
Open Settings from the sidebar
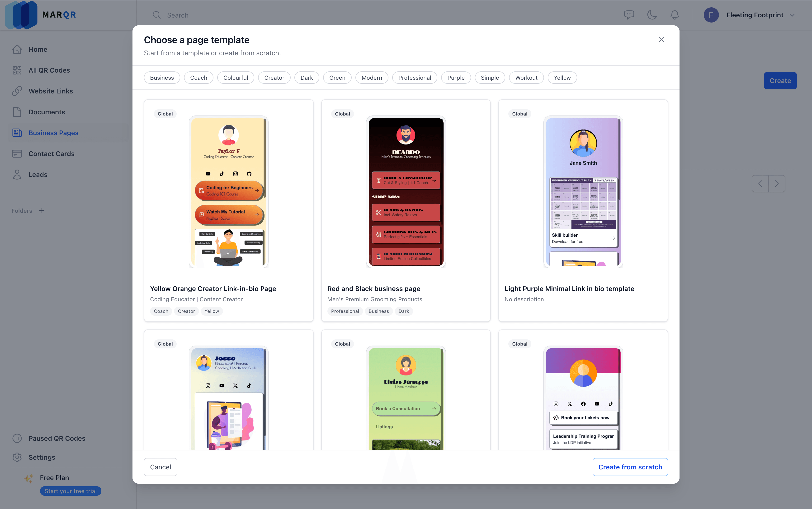42,457
